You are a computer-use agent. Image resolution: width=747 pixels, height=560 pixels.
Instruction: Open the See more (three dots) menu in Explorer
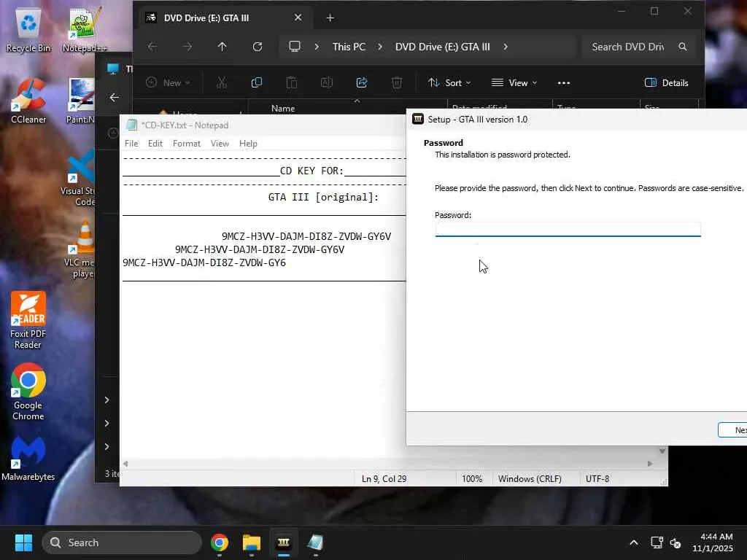pyautogui.click(x=564, y=83)
